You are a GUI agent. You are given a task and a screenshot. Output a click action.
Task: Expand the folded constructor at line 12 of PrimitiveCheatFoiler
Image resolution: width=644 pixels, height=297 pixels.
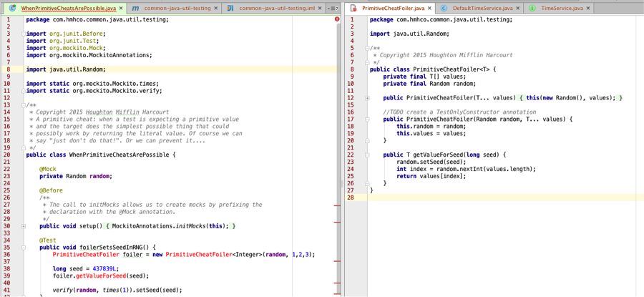coord(367,98)
